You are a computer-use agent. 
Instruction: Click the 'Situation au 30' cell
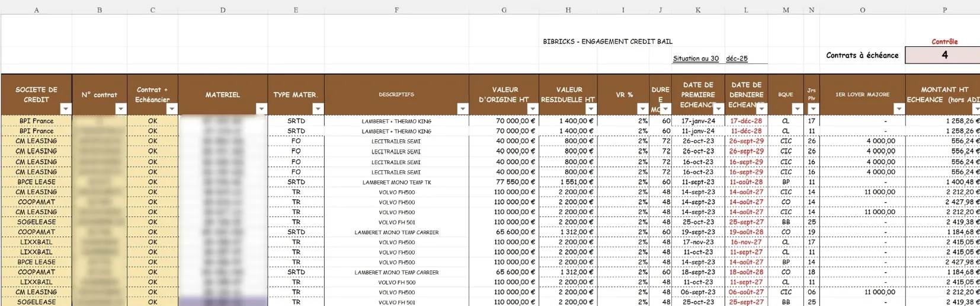pyautogui.click(x=696, y=59)
